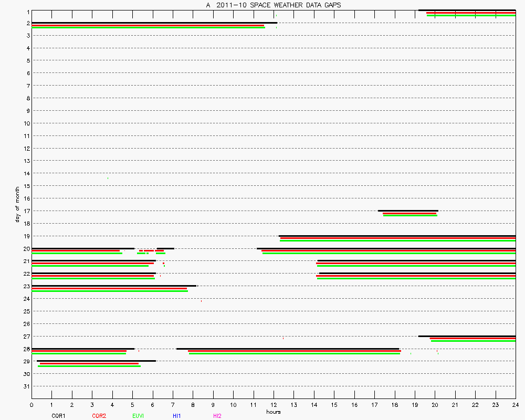Viewport: 525px width, 420px height.
Task: Click the magenta HI2 legend label
Action: pos(217,416)
